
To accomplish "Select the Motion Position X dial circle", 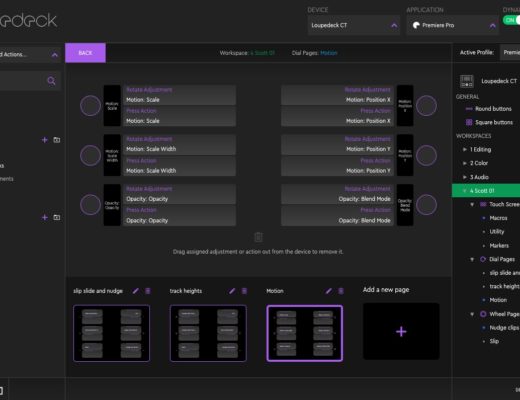I will [x=426, y=106].
